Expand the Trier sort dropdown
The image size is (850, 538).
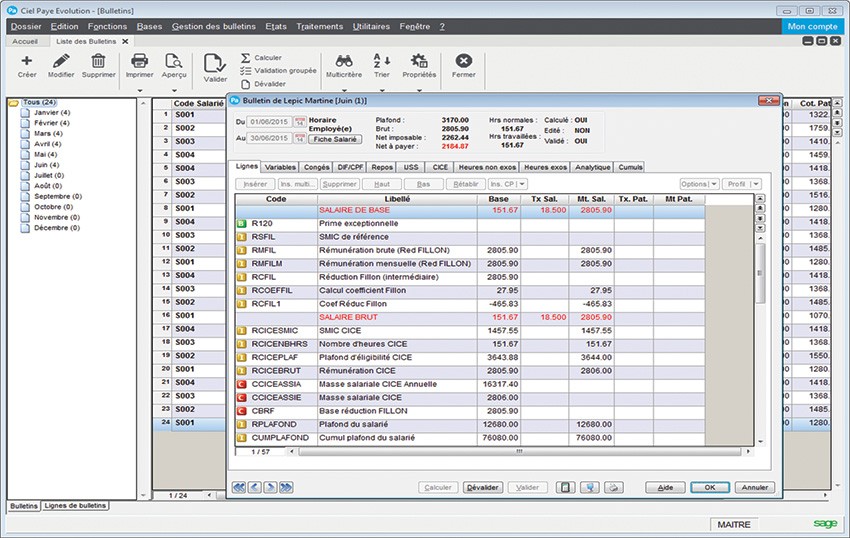click(381, 89)
